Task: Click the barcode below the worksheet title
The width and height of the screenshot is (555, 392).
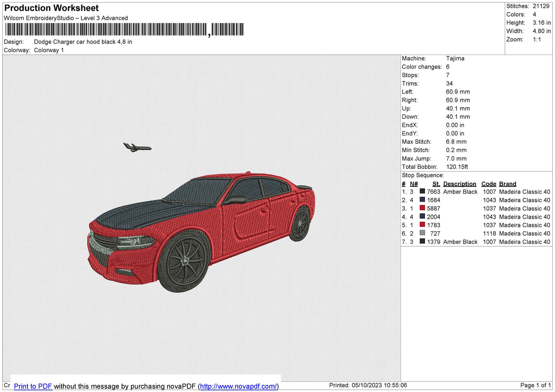Action: [x=124, y=30]
